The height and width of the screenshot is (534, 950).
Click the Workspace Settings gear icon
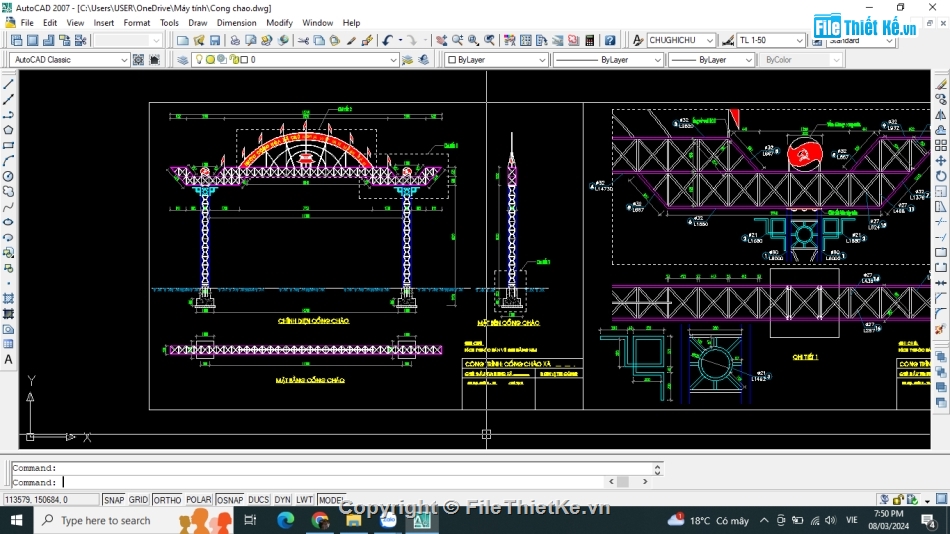click(x=138, y=59)
